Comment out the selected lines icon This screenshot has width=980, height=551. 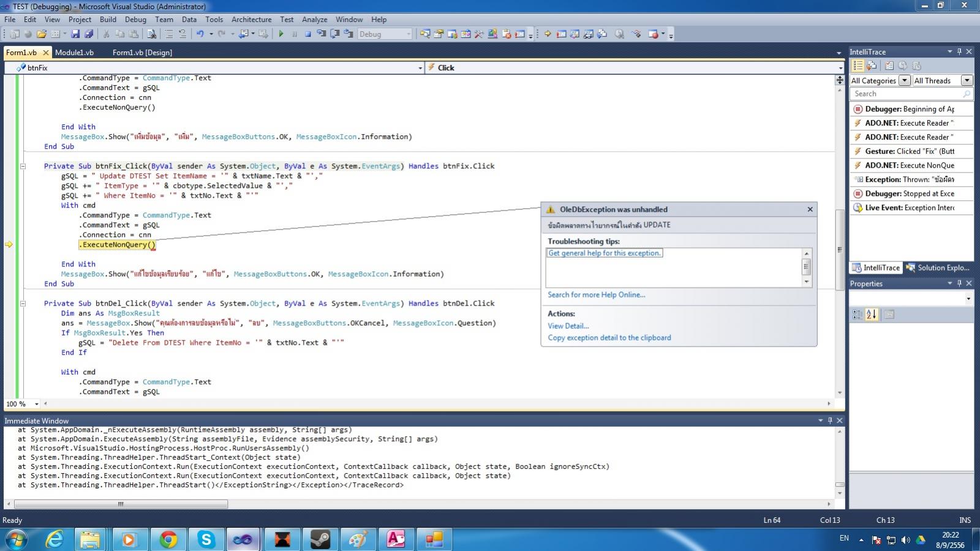[x=169, y=34]
